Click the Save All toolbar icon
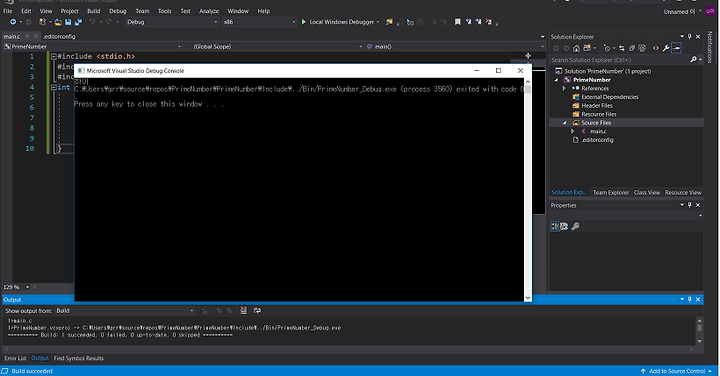 [x=79, y=22]
